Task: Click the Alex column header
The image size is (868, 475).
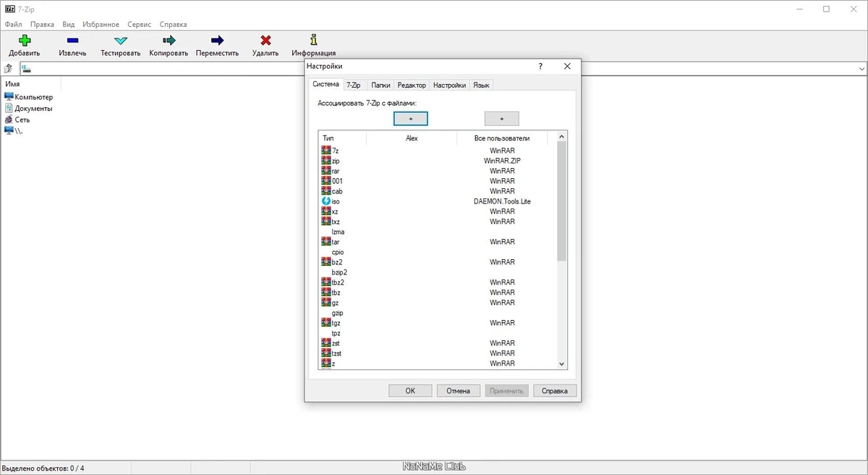Action: click(412, 138)
